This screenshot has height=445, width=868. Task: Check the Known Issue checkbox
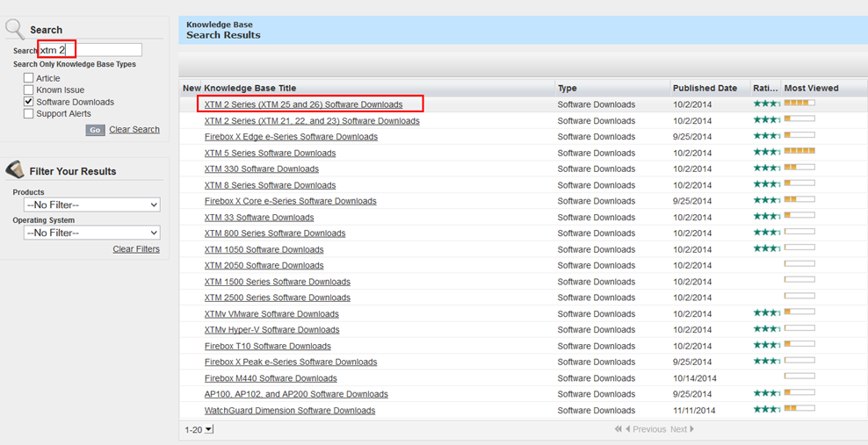coord(29,90)
